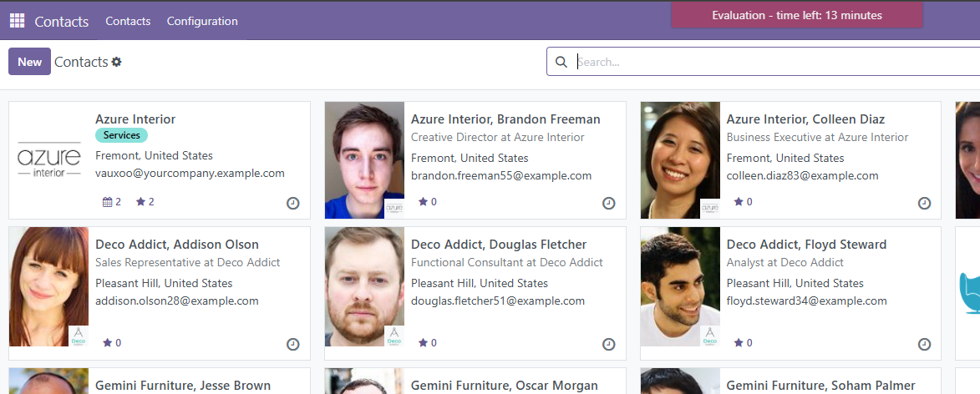This screenshot has height=394, width=980.
Task: Open Douglas Fletcher's photo
Action: click(x=364, y=286)
